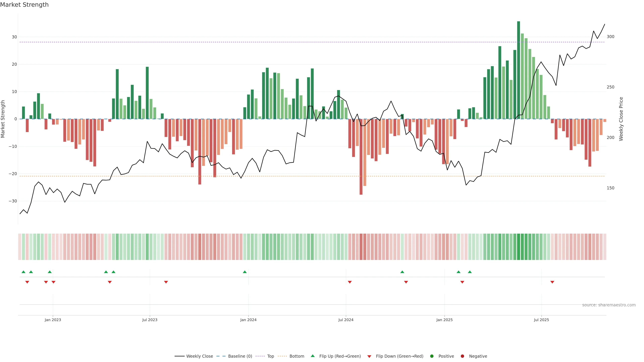This screenshot has width=644, height=362.
Task: Select the flip up marker near Jan 2024
Action: click(245, 272)
